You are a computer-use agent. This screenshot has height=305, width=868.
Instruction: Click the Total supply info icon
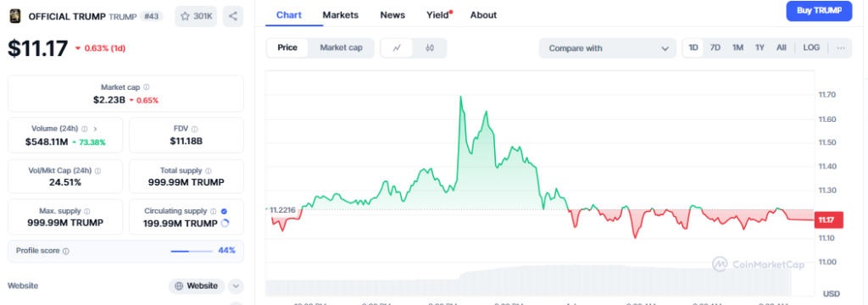pos(209,171)
